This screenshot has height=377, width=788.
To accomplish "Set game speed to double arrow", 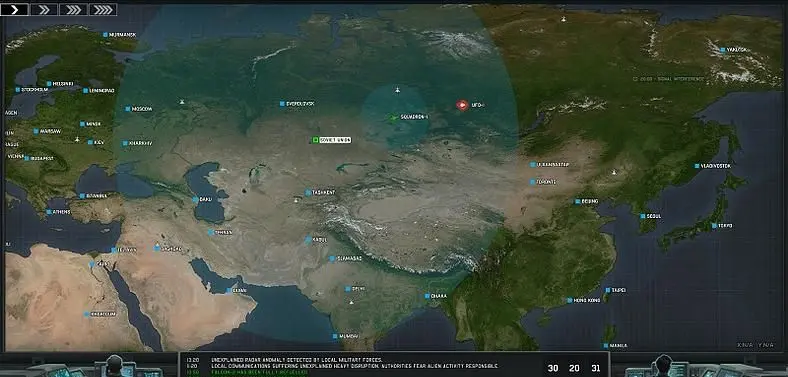I will [44, 10].
